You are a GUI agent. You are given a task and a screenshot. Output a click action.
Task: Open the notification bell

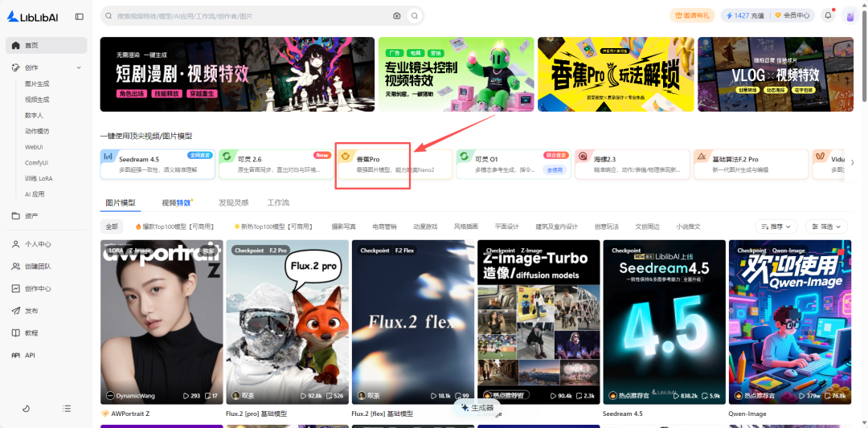[828, 15]
